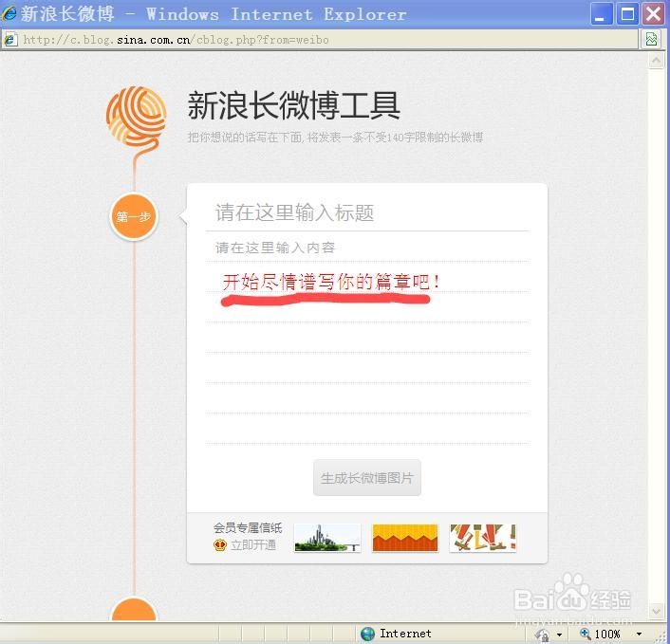Click the 新浪长微博工具 heading text
Viewport: 670px width, 644px height.
[294, 105]
